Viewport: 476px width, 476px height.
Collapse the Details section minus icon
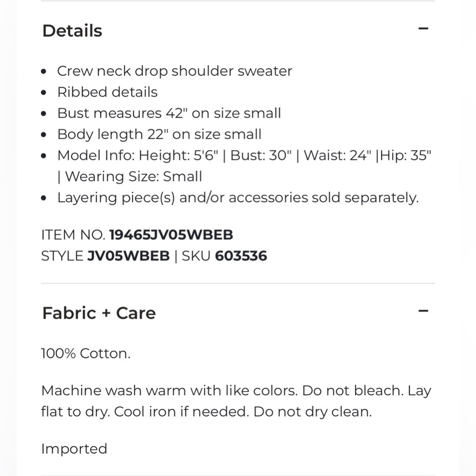[x=423, y=29]
